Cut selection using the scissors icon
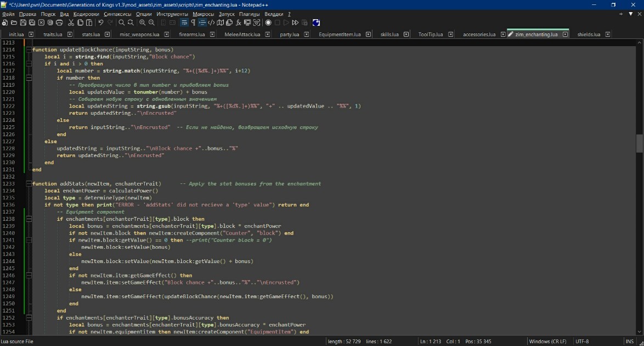The height and width of the screenshot is (346, 644). point(71,23)
